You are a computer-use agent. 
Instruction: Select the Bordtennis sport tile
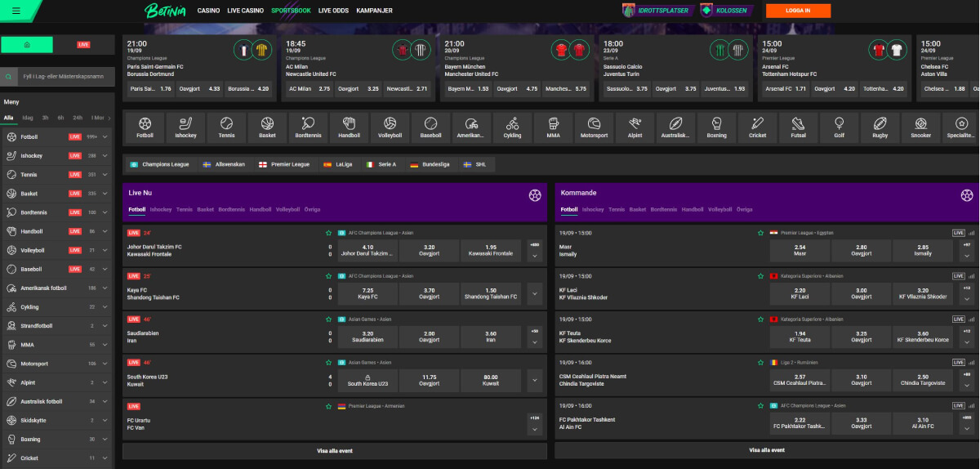click(x=308, y=127)
